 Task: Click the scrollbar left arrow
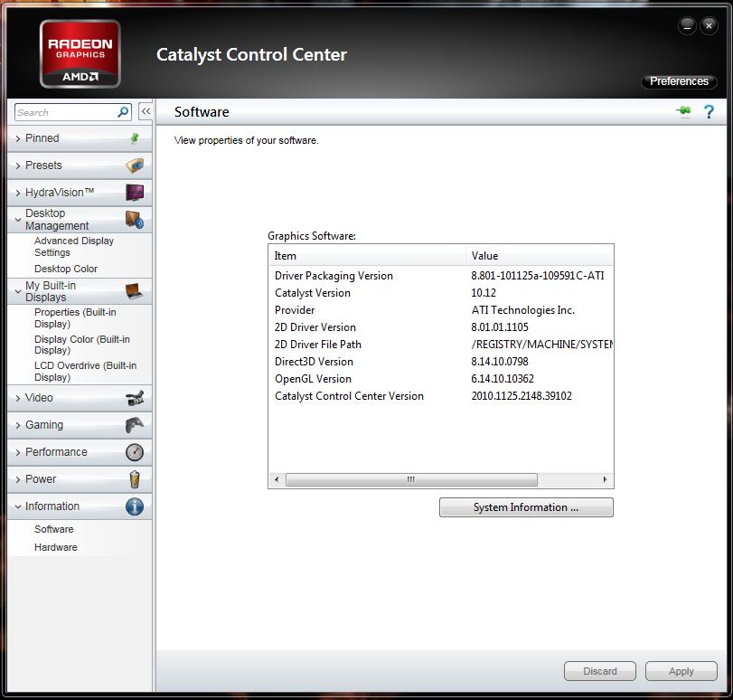click(x=277, y=479)
